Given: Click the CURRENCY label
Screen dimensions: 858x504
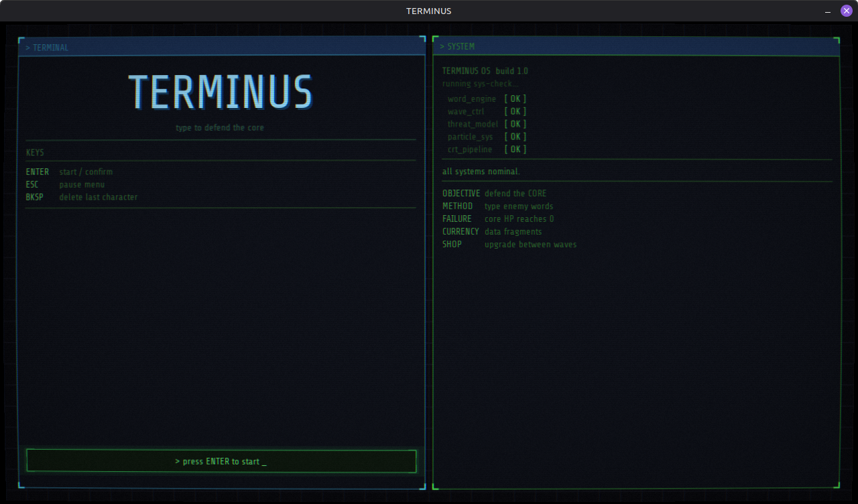Looking at the screenshot, I should 461,232.
